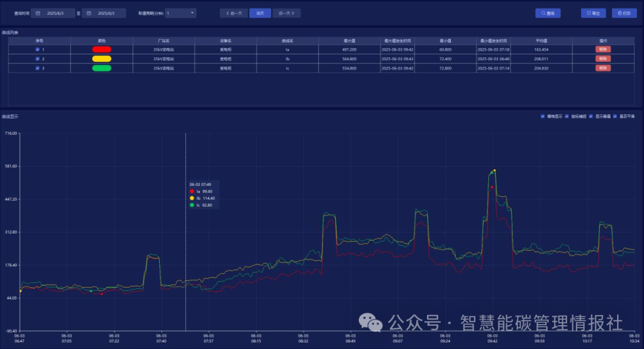The image size is (644, 349).
Task: Toggle the 鼠标捕捉 checkbox
Action: [x=567, y=117]
